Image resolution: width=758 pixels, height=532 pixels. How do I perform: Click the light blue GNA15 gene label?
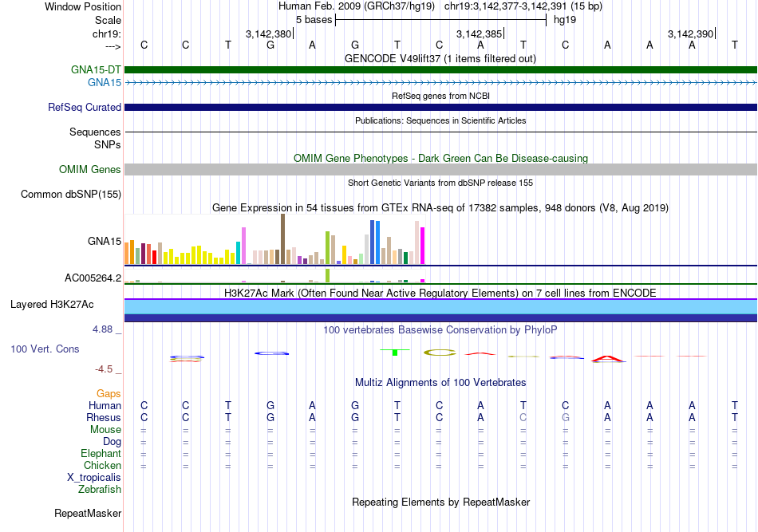[x=105, y=83]
